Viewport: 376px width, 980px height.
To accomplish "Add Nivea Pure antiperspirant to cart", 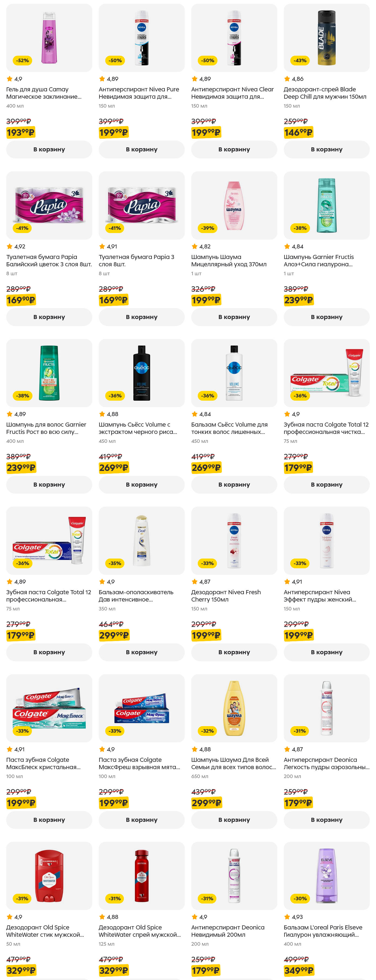I will [141, 150].
